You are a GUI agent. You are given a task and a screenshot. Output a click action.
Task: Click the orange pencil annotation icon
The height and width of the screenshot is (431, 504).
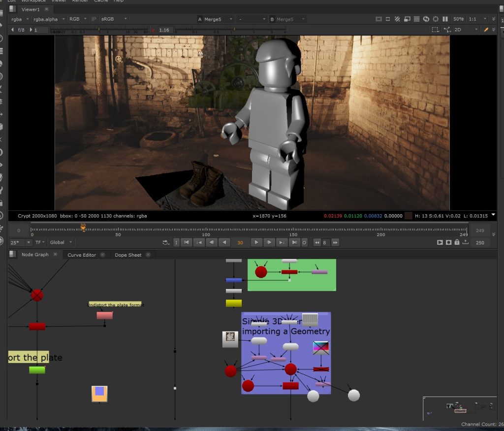click(486, 30)
